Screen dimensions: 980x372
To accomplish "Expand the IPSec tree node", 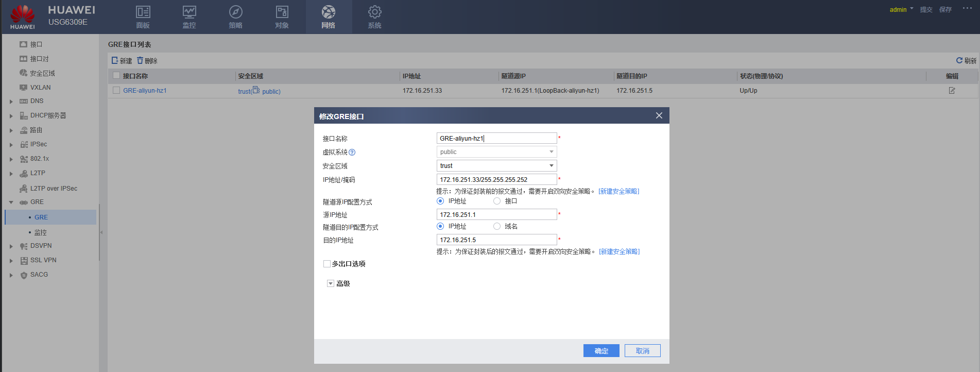I will click(11, 145).
